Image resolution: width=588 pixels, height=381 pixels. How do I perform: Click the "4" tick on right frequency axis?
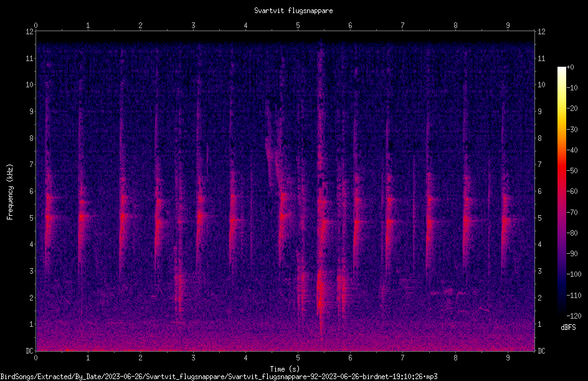click(x=539, y=244)
